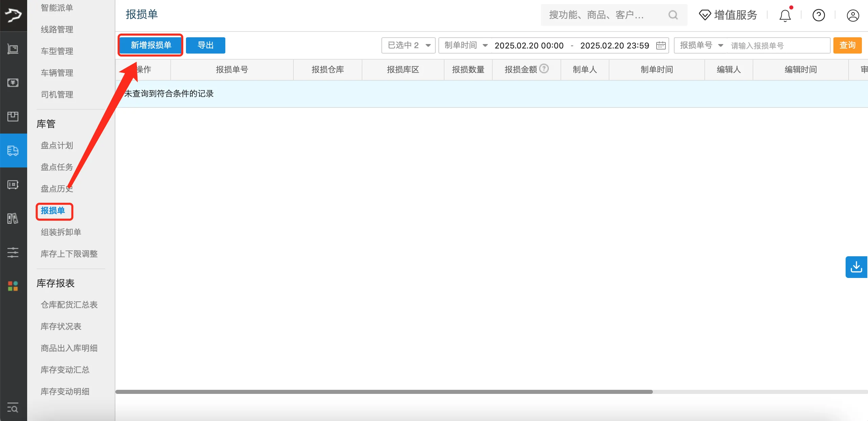Click the package module icon in the sidebar
Image resolution: width=868 pixels, height=421 pixels.
tap(13, 117)
